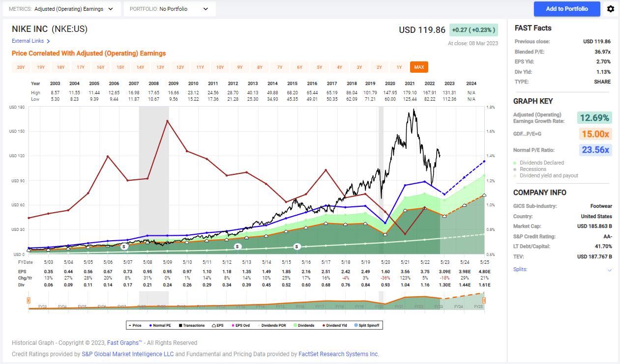Viewport: 620px width, 364px height.
Task: Select the 19Y time range
Action: 41,67
